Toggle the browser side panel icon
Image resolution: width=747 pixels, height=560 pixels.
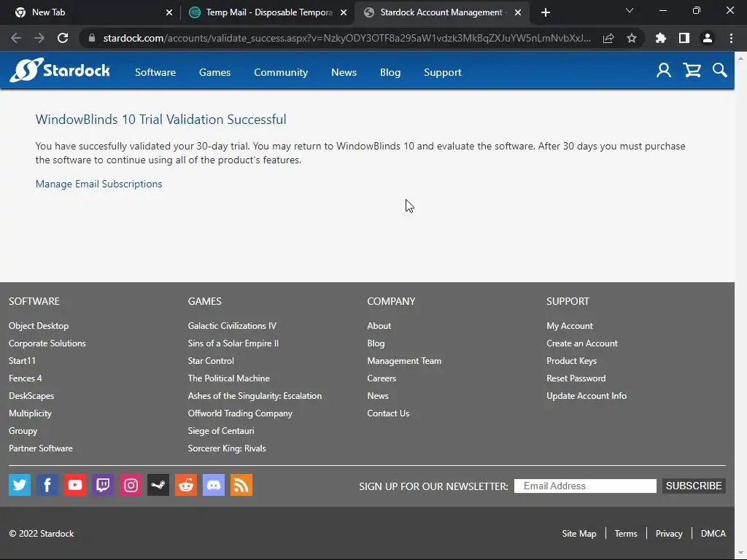[684, 38]
